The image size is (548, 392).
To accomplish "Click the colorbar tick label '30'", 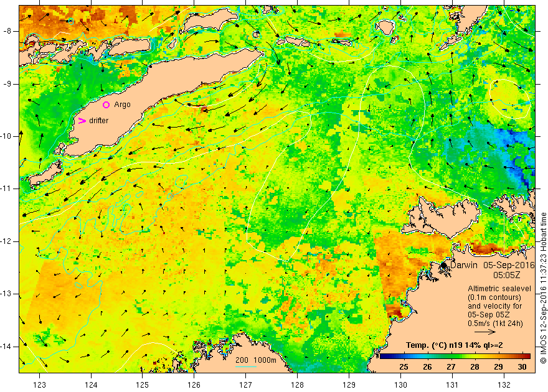I will 522,367.
